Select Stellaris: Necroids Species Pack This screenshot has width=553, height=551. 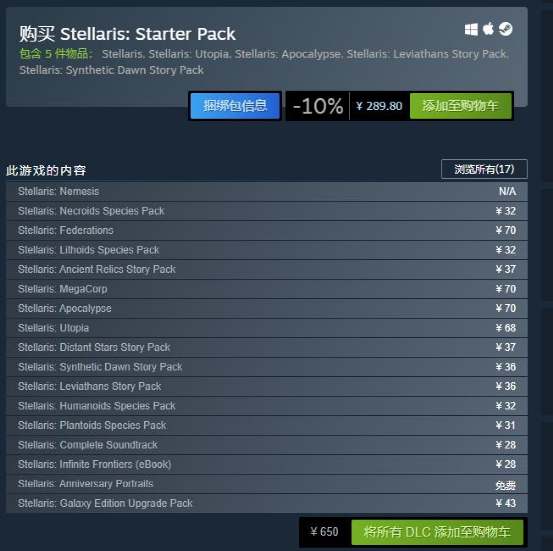[x=267, y=211]
